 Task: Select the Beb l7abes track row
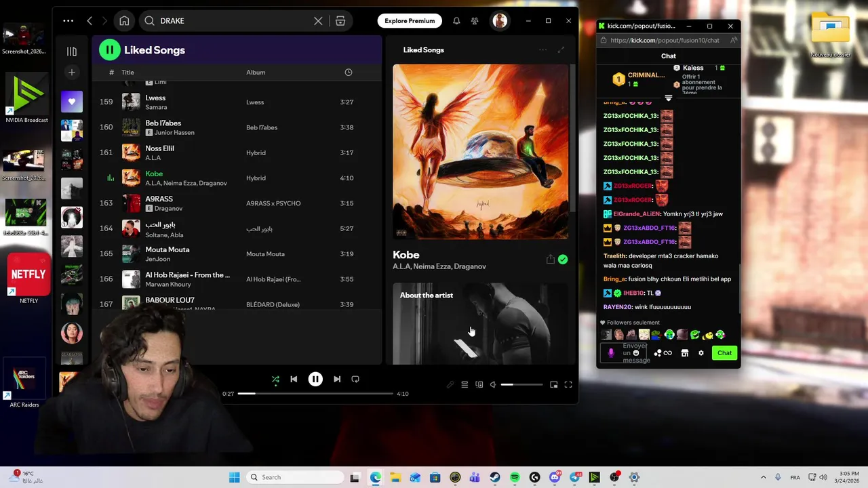[x=237, y=127]
